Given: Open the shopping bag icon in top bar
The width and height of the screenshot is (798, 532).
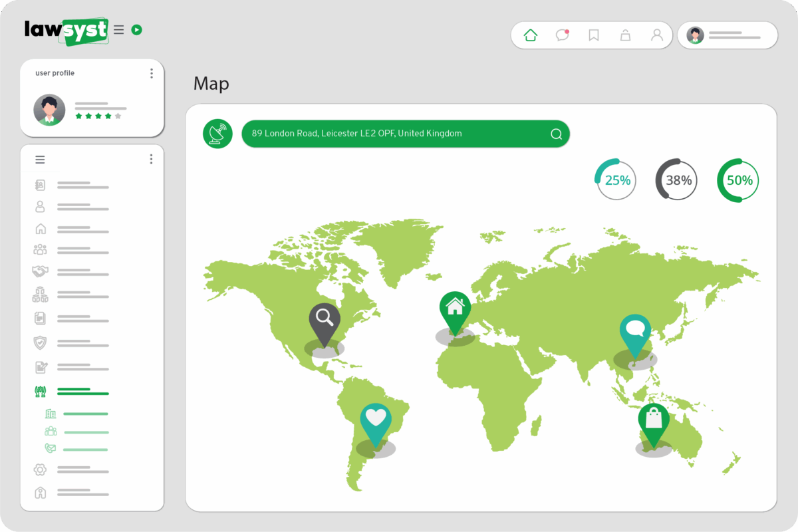Looking at the screenshot, I should point(625,35).
